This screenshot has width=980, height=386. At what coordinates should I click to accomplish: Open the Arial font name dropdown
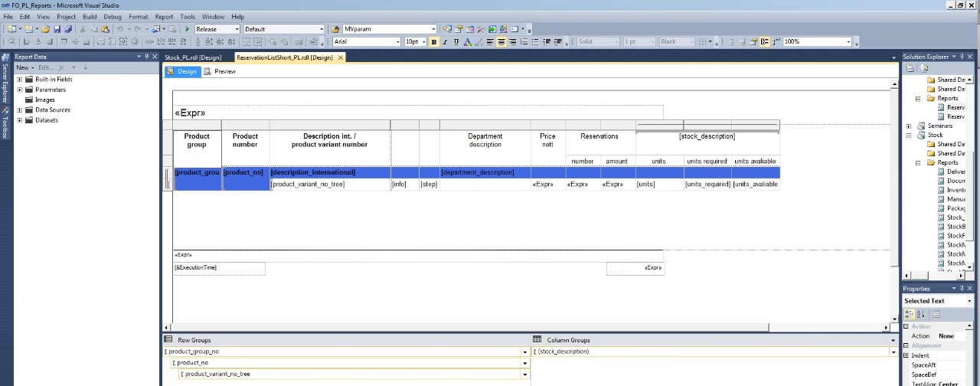(x=397, y=42)
